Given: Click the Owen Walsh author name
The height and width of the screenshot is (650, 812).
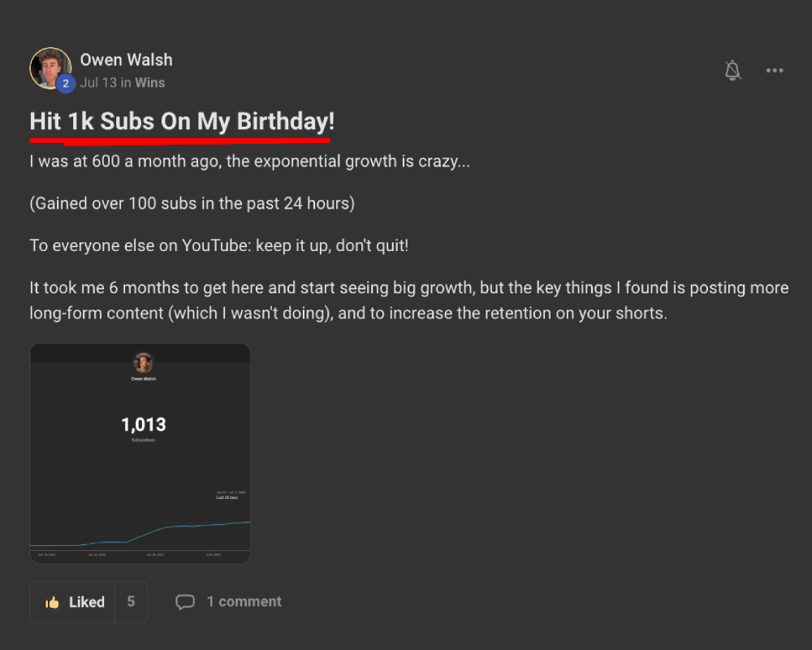Looking at the screenshot, I should click(126, 60).
